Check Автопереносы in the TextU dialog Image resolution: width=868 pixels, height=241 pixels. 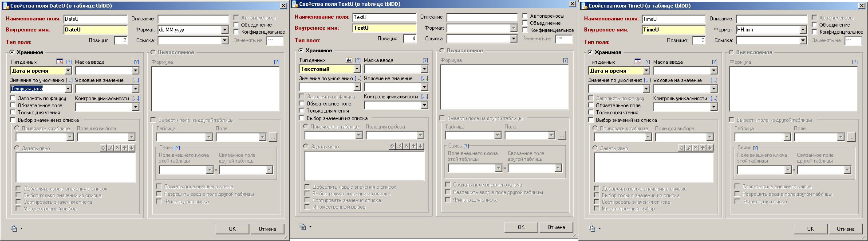coord(525,16)
